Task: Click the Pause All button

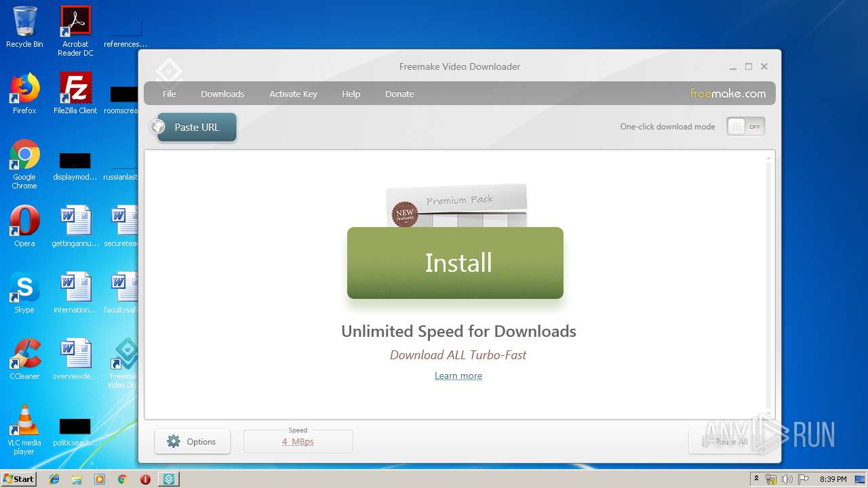Action: point(728,441)
